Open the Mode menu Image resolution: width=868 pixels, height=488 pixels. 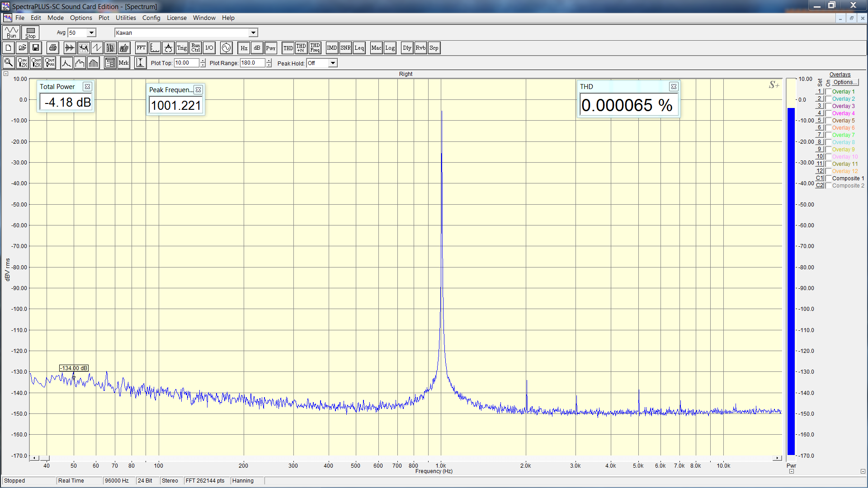coord(56,18)
